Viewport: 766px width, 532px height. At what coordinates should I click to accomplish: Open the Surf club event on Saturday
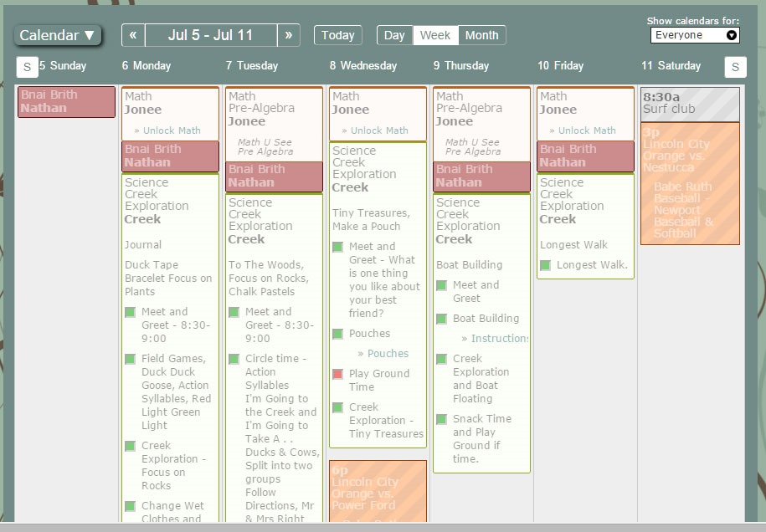click(x=690, y=104)
